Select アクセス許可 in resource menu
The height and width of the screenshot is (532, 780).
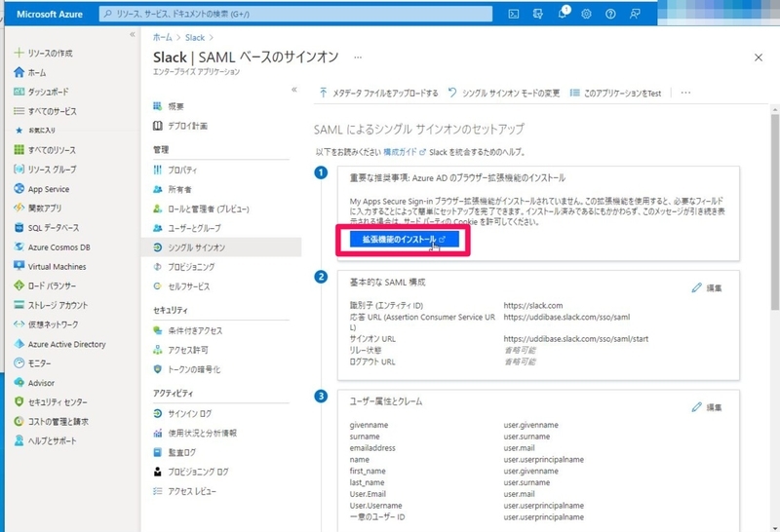point(180,350)
